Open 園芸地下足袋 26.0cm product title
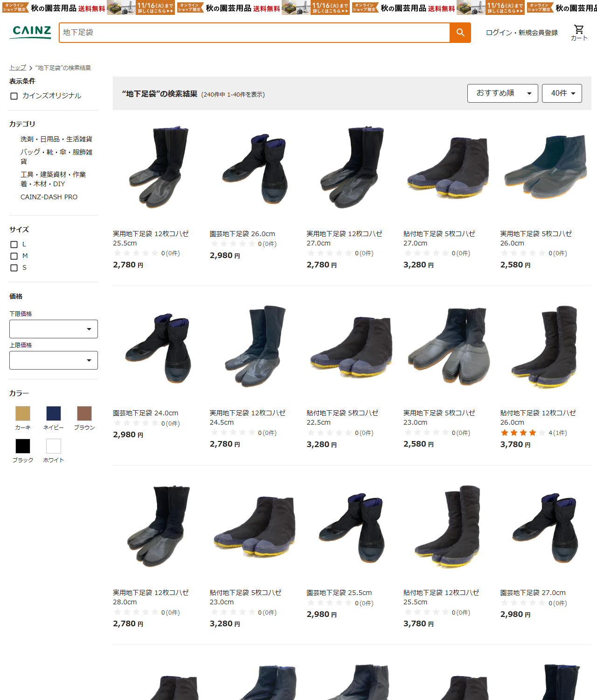Image resolution: width=597 pixels, height=700 pixels. pos(243,234)
